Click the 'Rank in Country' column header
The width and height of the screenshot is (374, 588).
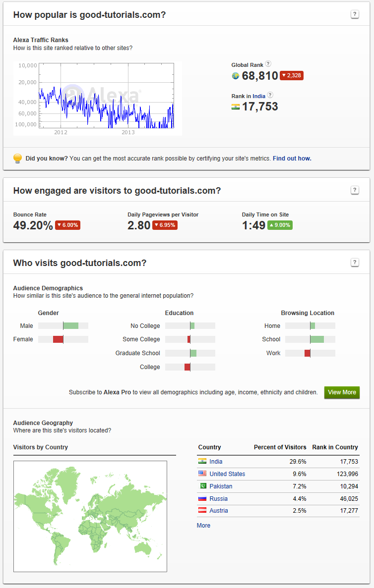[335, 447]
